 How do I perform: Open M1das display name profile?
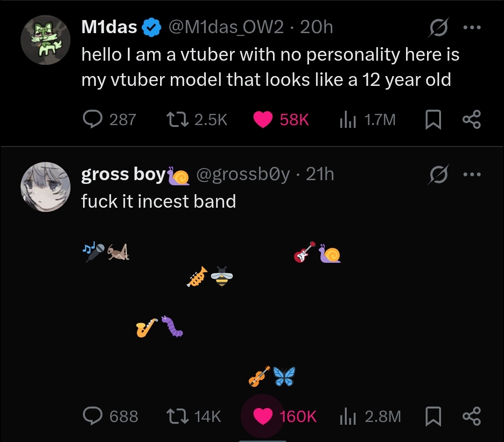click(x=109, y=28)
